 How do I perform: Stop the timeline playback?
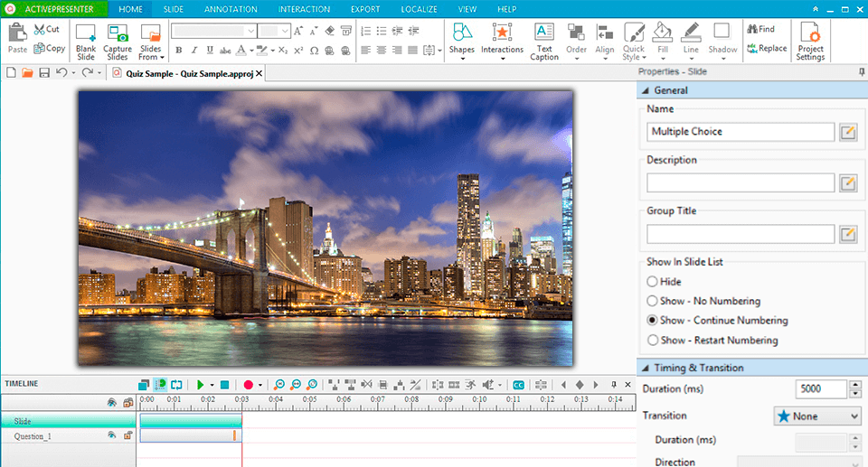(225, 385)
